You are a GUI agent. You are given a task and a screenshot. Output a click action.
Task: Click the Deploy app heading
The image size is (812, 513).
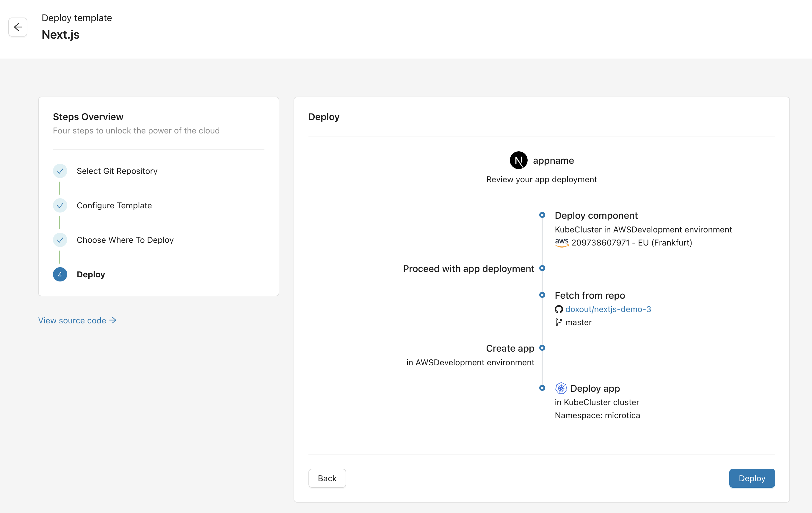pyautogui.click(x=595, y=388)
